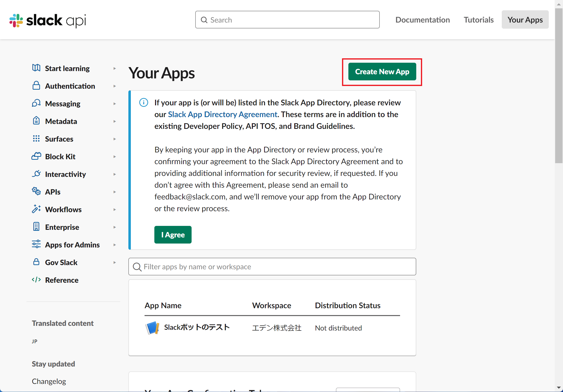The width and height of the screenshot is (563, 392).
Task: Expand the Metadata section arrow
Action: coord(114,121)
